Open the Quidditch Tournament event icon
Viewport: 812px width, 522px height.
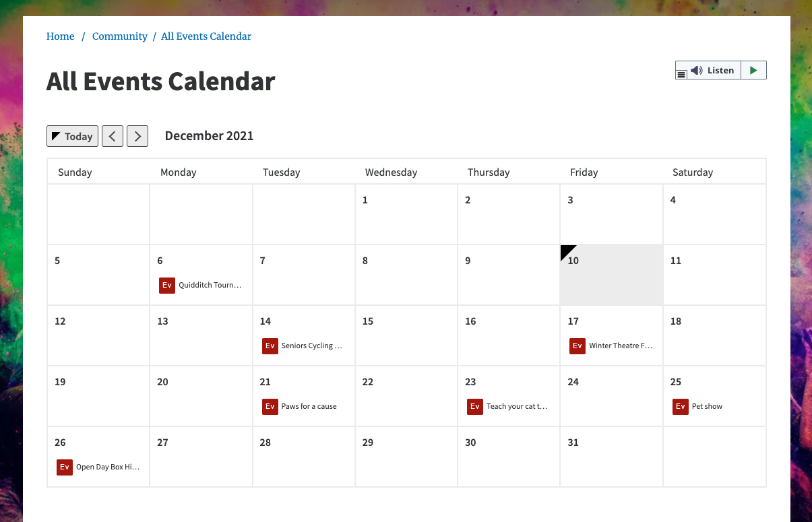(167, 285)
